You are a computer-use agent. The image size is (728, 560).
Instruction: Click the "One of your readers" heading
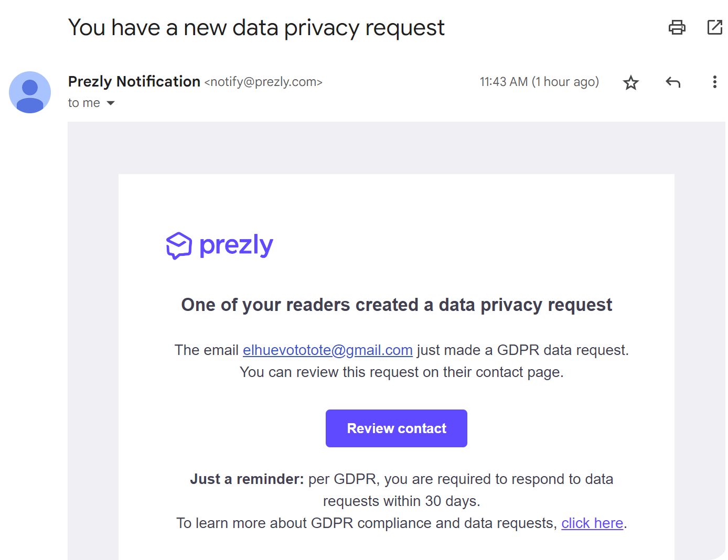(x=397, y=305)
